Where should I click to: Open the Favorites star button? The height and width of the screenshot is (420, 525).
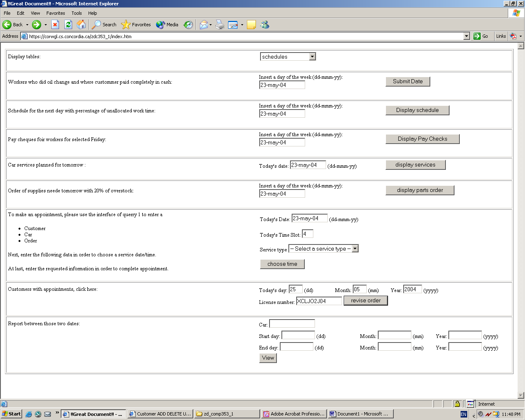pos(136,25)
